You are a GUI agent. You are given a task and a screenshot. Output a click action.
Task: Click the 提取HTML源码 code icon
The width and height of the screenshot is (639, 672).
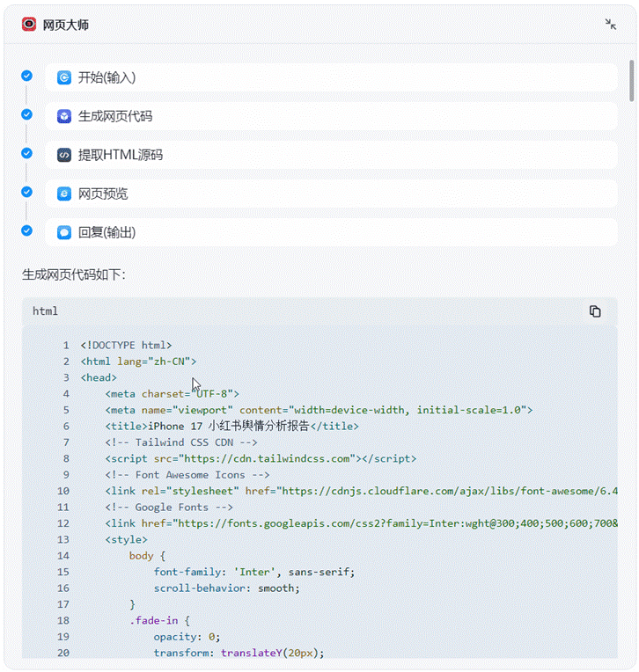(64, 155)
